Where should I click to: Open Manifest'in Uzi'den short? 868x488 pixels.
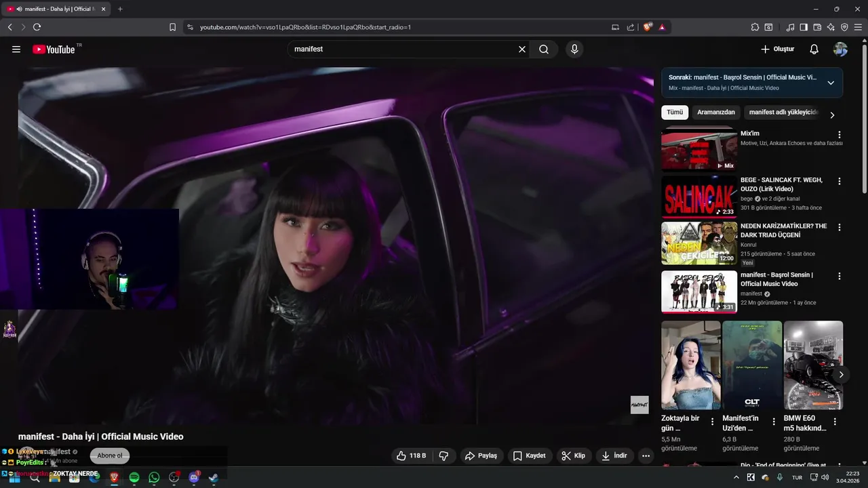coord(752,365)
